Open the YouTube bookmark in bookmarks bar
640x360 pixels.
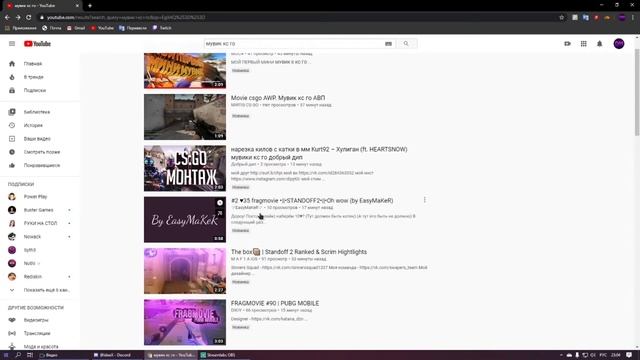click(102, 28)
